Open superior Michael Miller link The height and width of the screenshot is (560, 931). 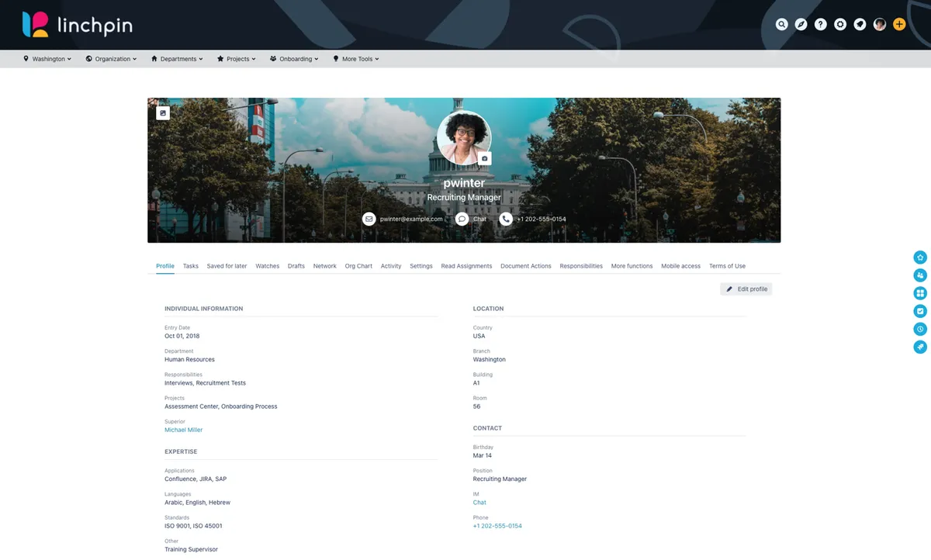183,430
